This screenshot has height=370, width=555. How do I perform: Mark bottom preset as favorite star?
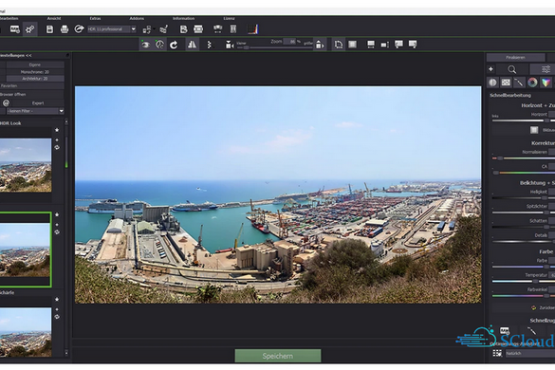tap(57, 300)
